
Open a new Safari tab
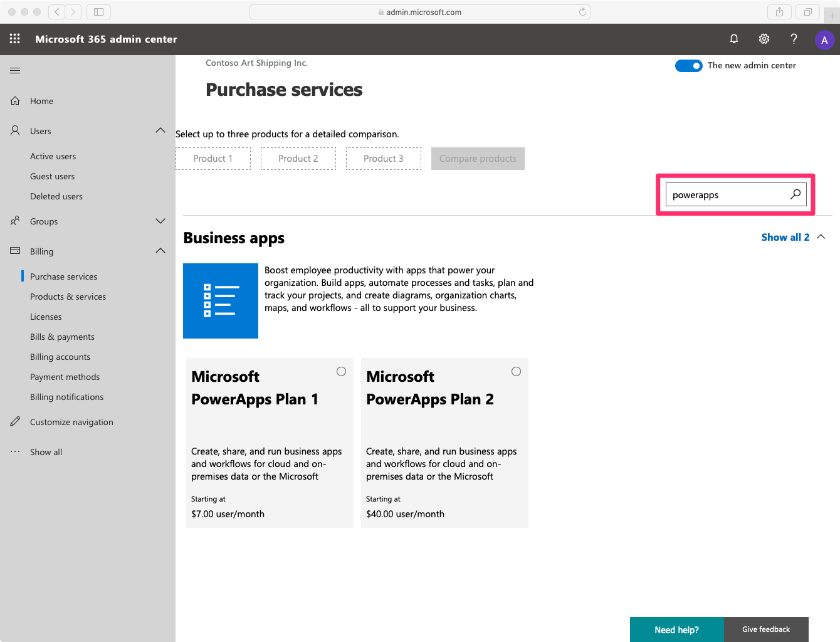click(x=832, y=15)
